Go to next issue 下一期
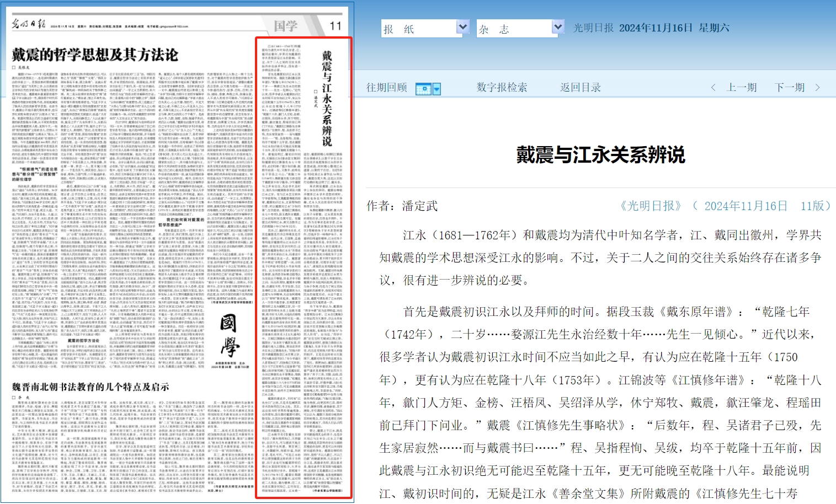Image resolution: width=836 pixels, height=504 pixels. click(790, 88)
